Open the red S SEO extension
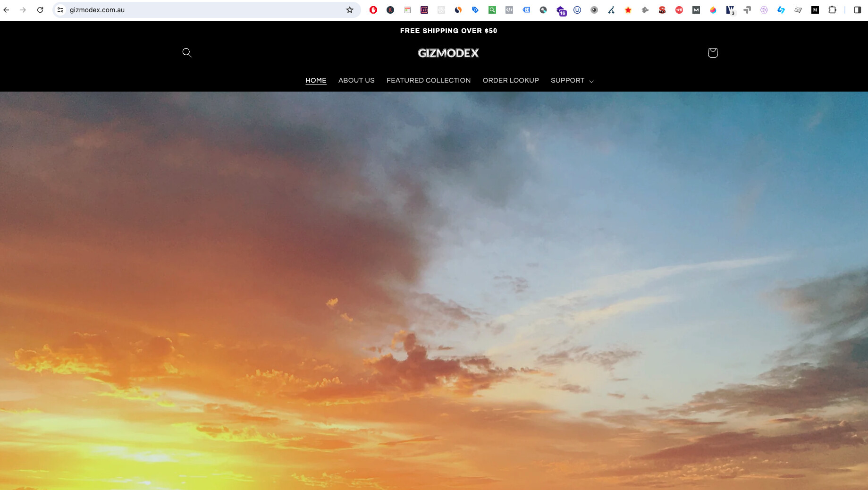Image resolution: width=868 pixels, height=490 pixels. coord(662,10)
